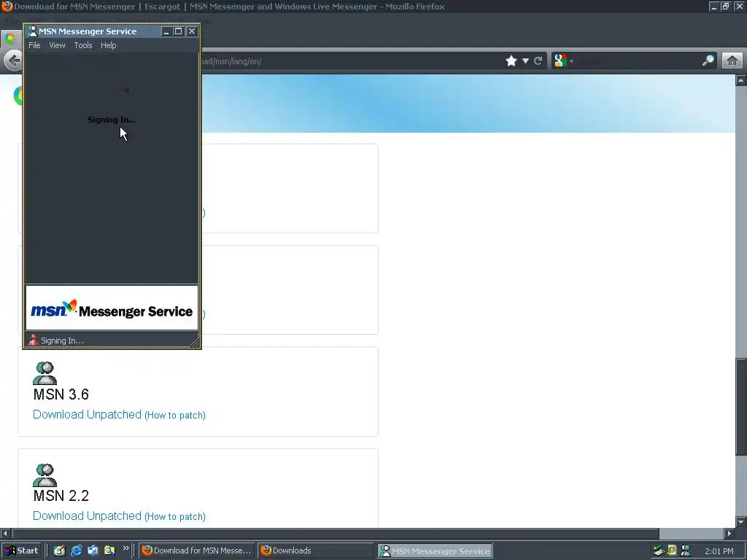The width and height of the screenshot is (747, 560).
Task: Click the first system tray icon
Action: pos(659,551)
